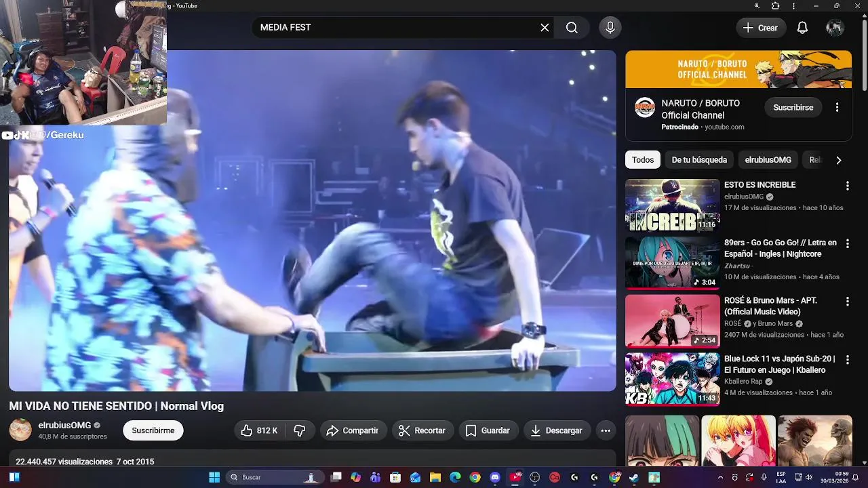This screenshot has height=488, width=868.
Task: Open Google Chrome from the taskbar
Action: coord(475,477)
